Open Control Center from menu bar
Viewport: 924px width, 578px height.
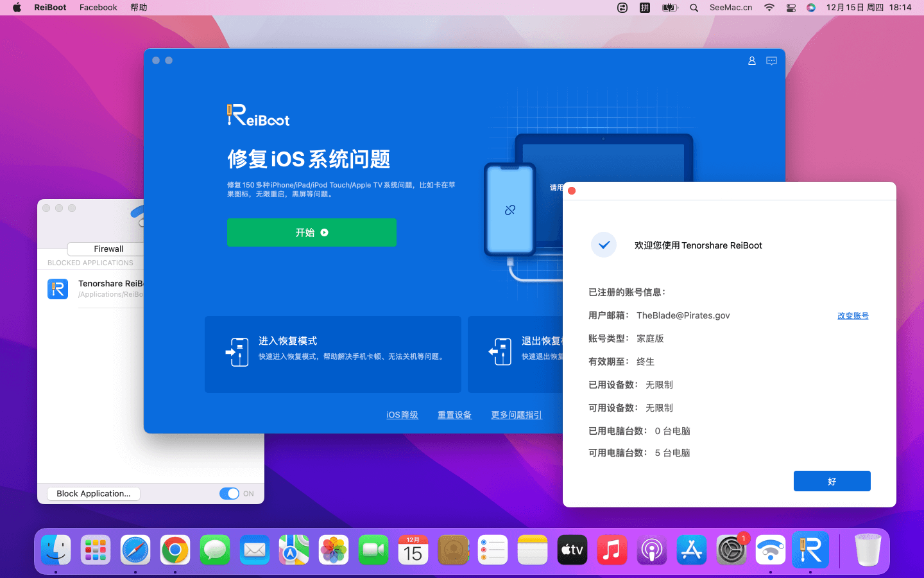tap(791, 8)
